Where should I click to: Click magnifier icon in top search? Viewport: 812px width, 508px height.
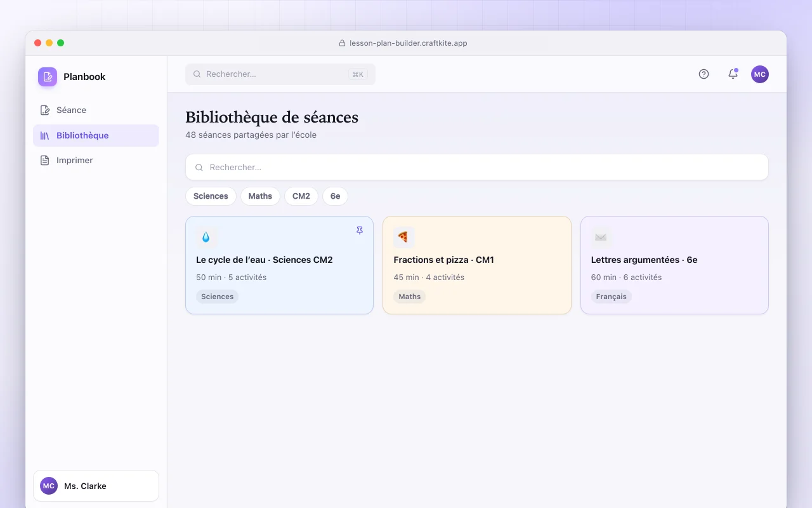(197, 74)
